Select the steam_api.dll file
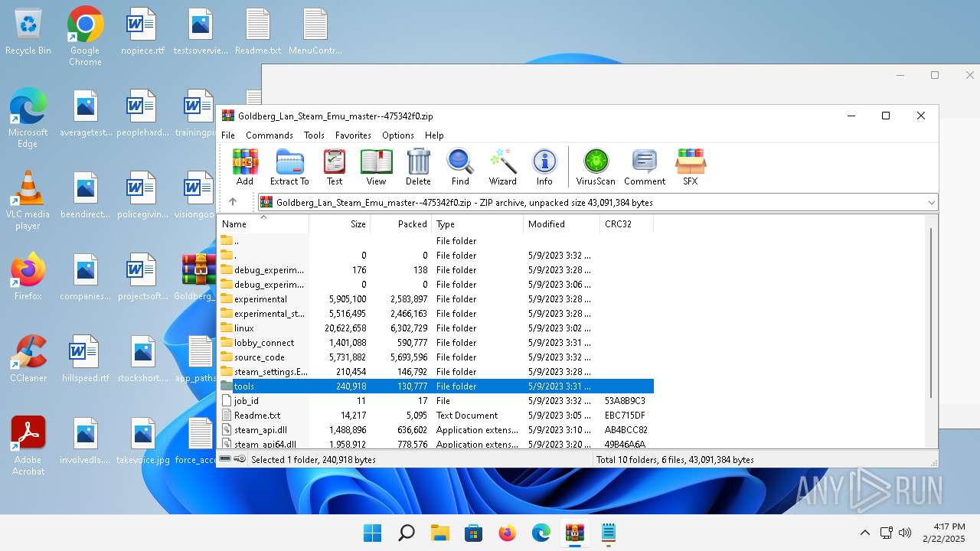 tap(436, 429)
